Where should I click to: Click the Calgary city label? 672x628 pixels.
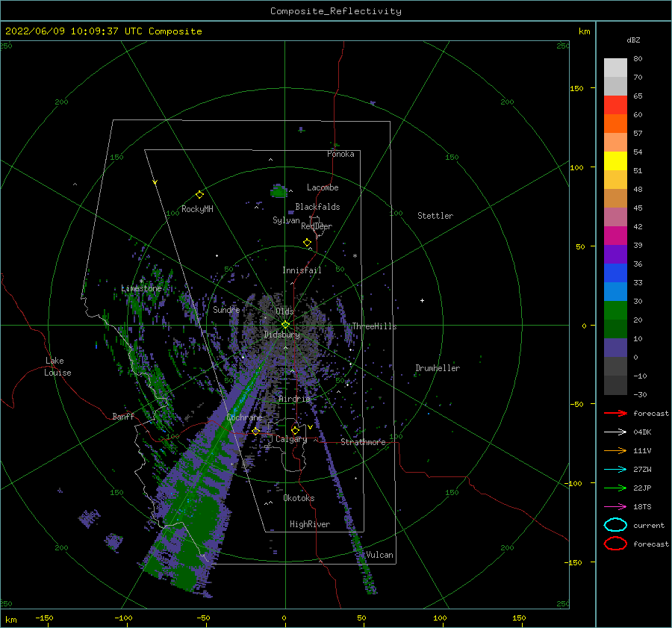pyautogui.click(x=291, y=439)
